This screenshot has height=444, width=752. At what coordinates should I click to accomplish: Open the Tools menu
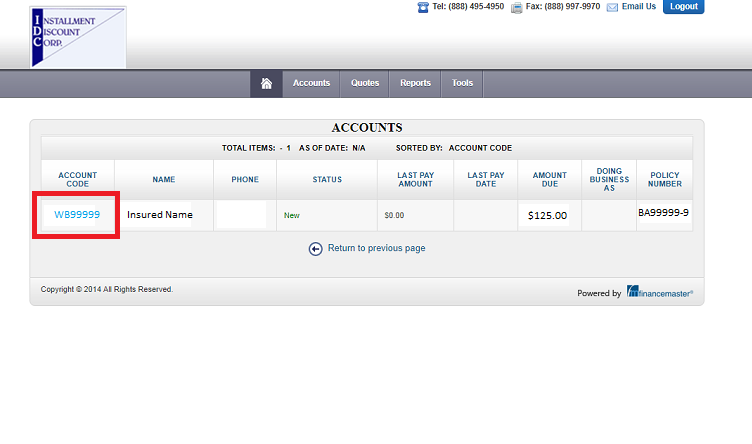click(462, 84)
